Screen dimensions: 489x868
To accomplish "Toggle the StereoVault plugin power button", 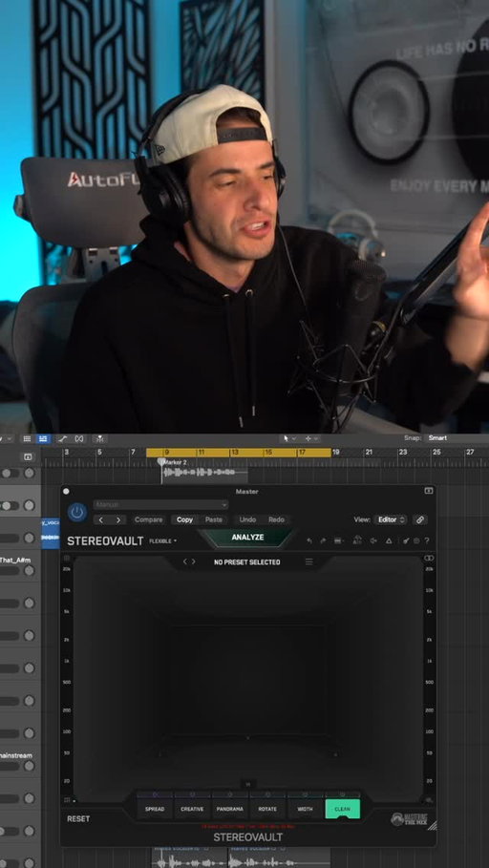I will (77, 512).
